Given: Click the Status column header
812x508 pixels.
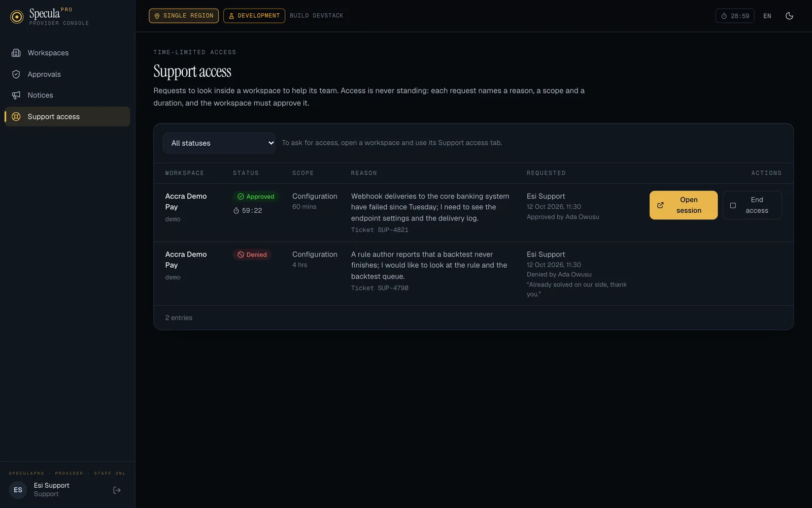Looking at the screenshot, I should [246, 173].
